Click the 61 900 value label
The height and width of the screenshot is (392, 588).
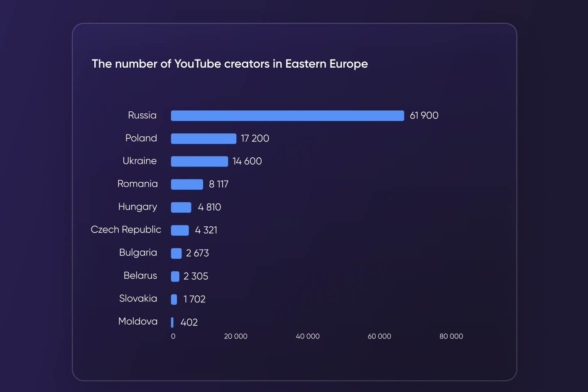pos(424,115)
